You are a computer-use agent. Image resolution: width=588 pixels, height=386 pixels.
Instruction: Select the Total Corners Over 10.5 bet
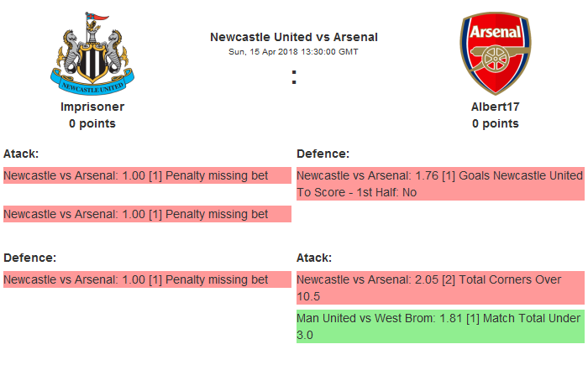coord(439,288)
